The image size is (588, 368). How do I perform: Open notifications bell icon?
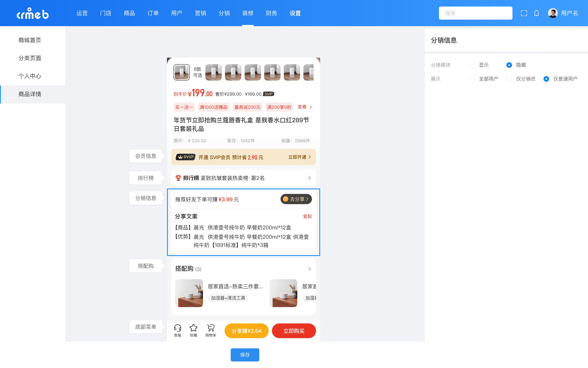pyautogui.click(x=537, y=13)
